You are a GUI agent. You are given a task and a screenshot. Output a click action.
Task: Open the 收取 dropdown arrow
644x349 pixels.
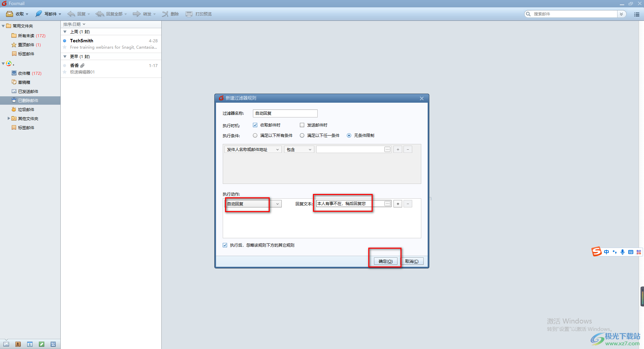coord(27,14)
